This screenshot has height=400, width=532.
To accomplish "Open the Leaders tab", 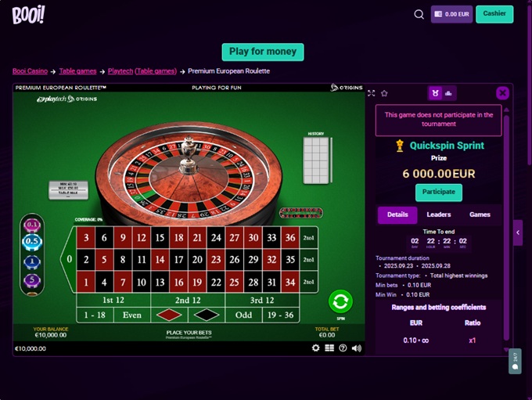I will click(x=439, y=214).
